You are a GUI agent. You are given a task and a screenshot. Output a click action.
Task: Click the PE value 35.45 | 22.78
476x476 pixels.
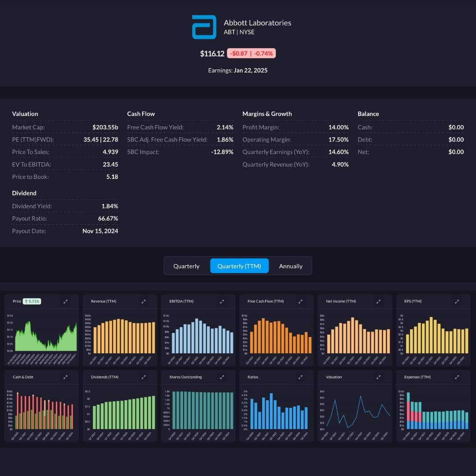pos(101,140)
